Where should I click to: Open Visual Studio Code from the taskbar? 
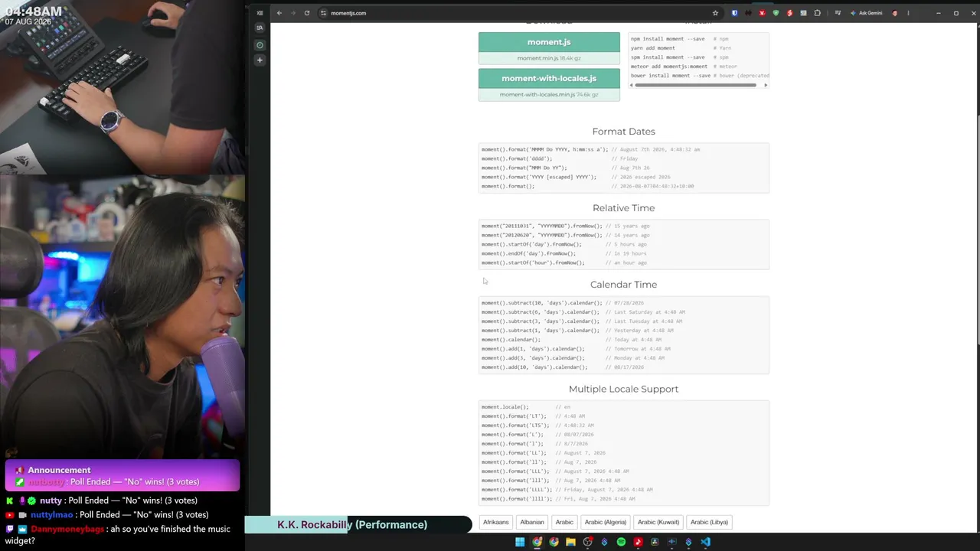click(705, 542)
